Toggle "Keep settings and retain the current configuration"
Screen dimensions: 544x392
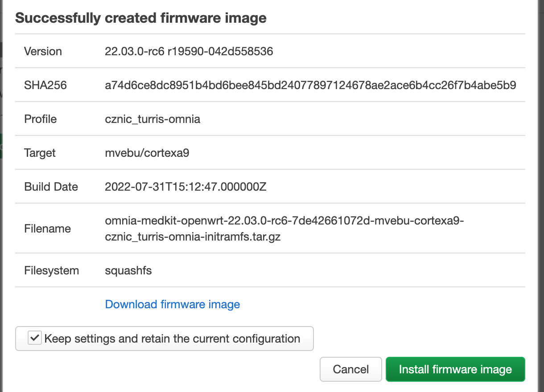tap(34, 339)
